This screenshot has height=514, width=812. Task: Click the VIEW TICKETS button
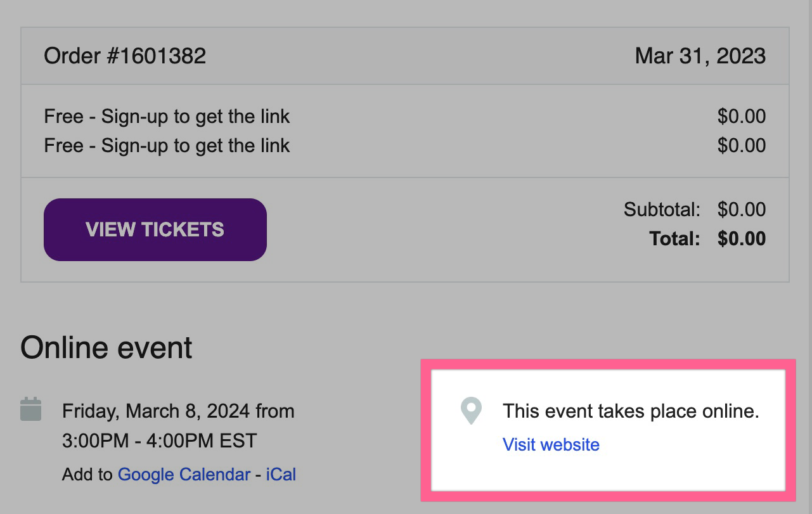point(155,229)
